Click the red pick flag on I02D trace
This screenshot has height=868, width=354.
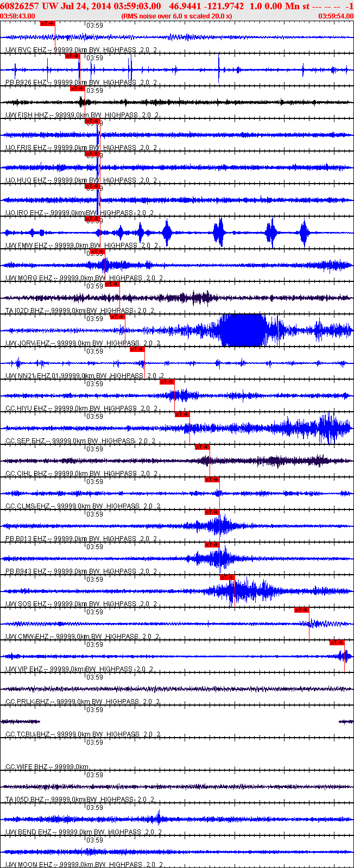point(112,284)
